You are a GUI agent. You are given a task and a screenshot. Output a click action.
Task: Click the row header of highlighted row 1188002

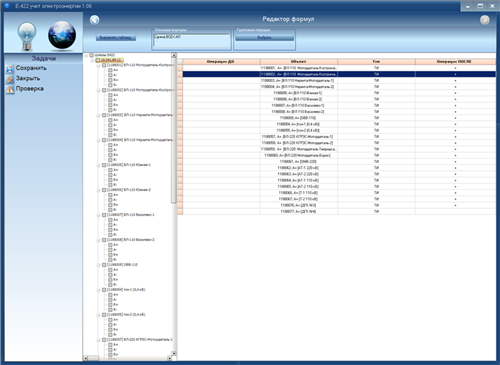[x=180, y=74]
